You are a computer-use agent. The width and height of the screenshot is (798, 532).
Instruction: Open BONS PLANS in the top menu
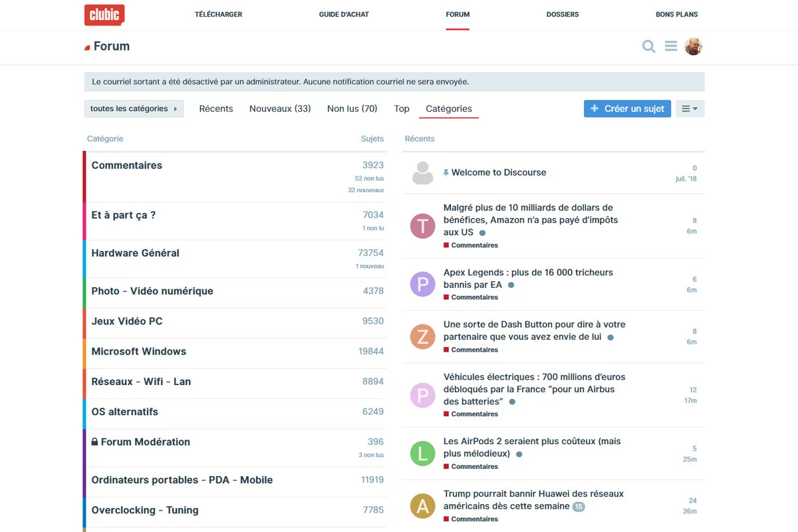click(677, 15)
